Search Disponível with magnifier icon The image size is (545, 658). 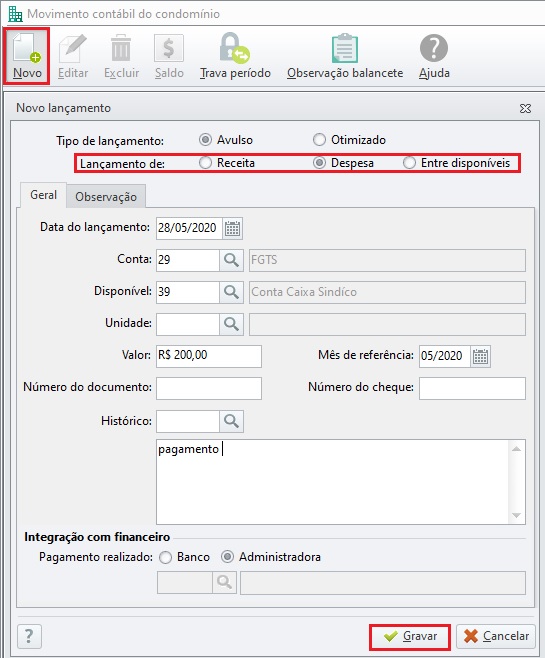pyautogui.click(x=231, y=292)
